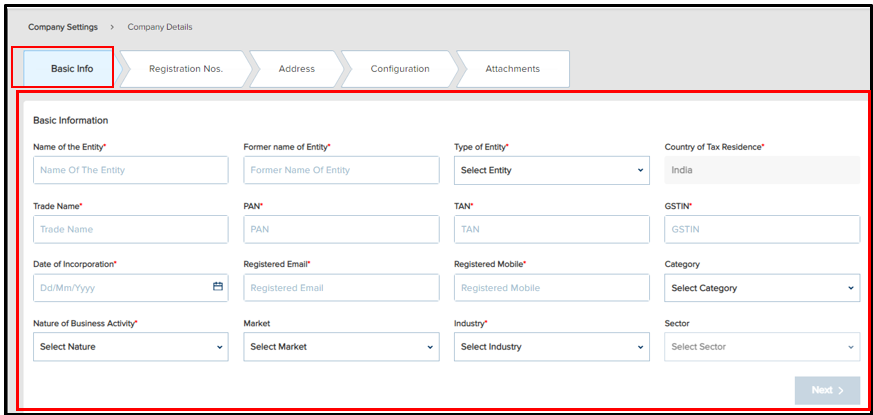This screenshot has height=415, width=873.
Task: Click into the TAN input field
Action: click(552, 230)
